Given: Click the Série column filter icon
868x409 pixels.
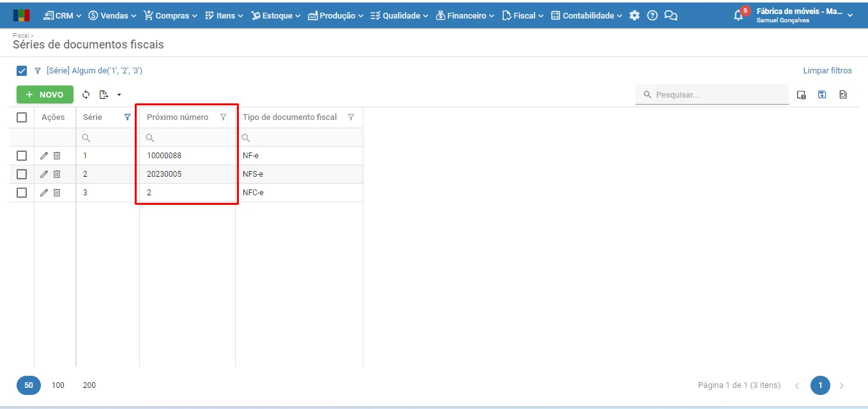Looking at the screenshot, I should (x=127, y=117).
